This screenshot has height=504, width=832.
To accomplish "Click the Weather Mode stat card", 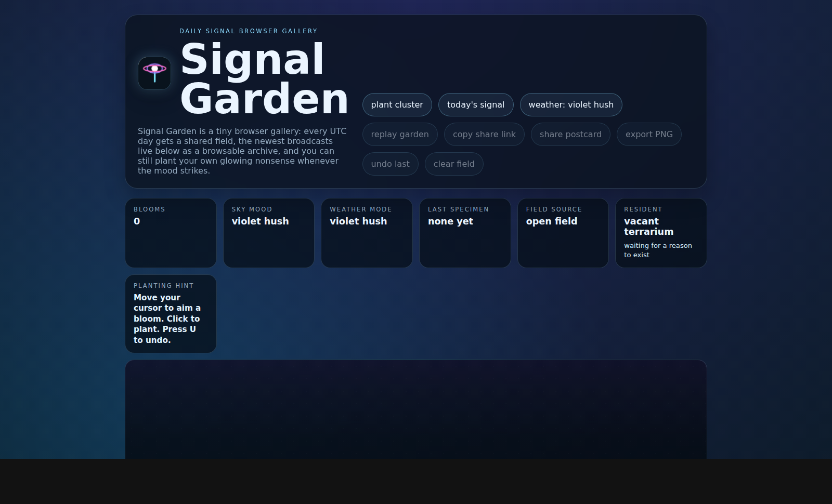I will [x=367, y=233].
